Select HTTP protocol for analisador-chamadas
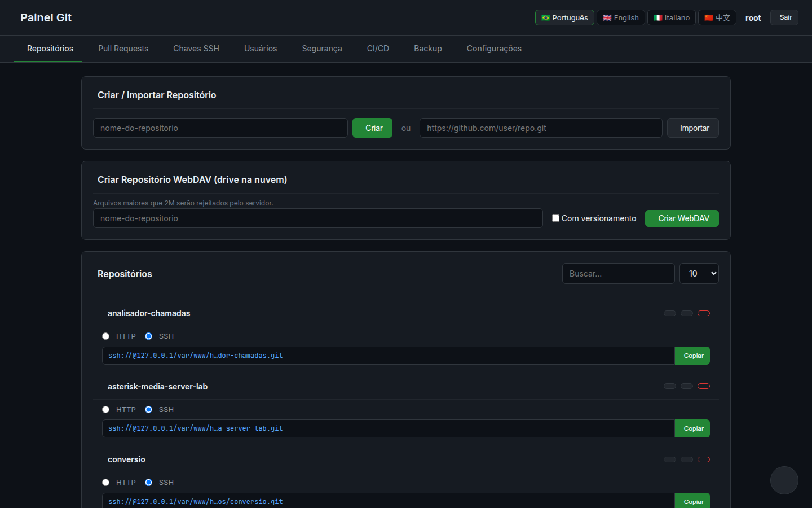 pyautogui.click(x=105, y=336)
